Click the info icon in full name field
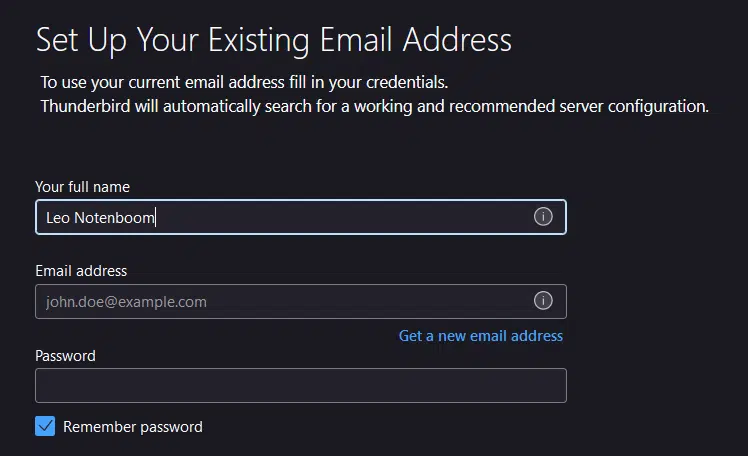The width and height of the screenshot is (748, 456). 543,217
